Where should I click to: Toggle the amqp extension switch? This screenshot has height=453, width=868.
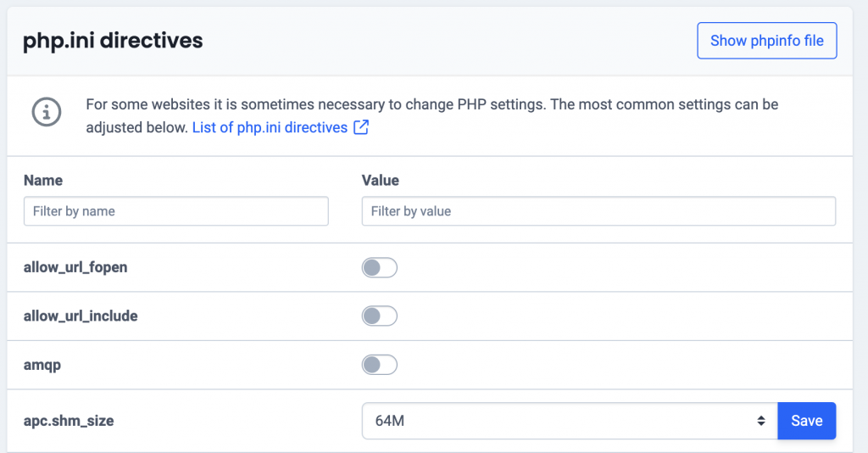click(379, 365)
